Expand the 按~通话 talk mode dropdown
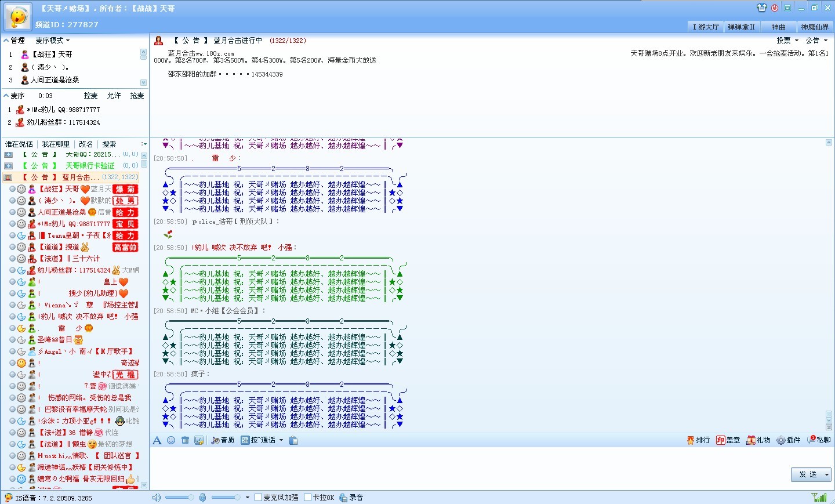The width and height of the screenshot is (835, 504). pos(281,440)
